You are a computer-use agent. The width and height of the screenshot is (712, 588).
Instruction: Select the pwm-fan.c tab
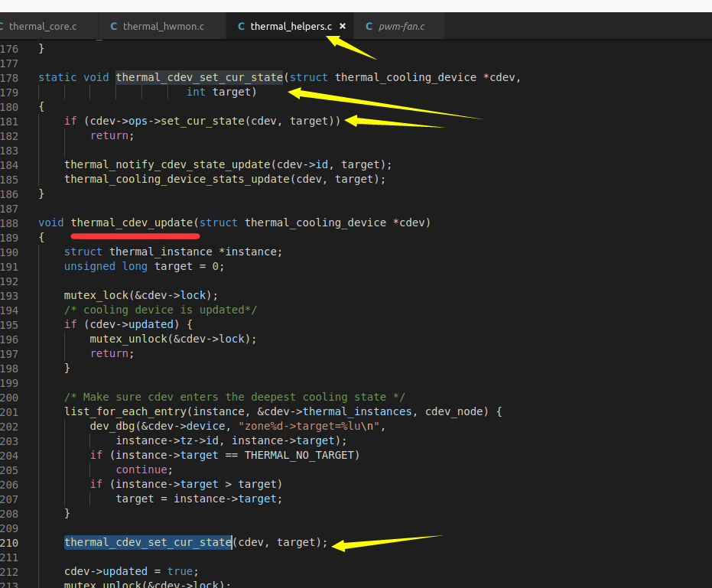[401, 27]
